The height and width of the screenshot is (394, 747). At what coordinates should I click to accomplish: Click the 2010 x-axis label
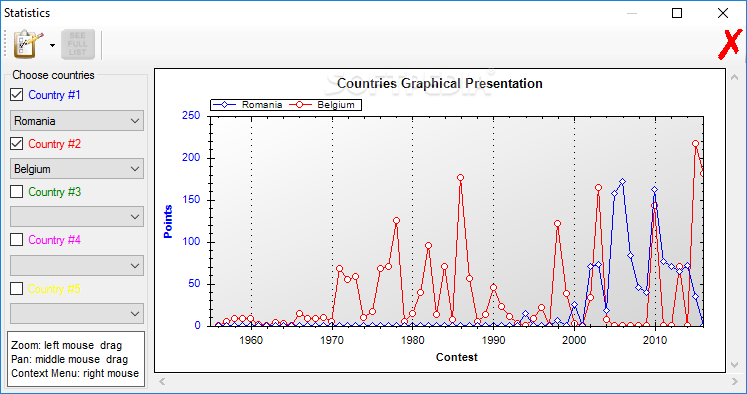[655, 340]
